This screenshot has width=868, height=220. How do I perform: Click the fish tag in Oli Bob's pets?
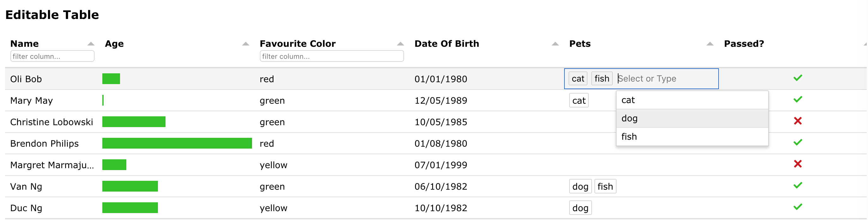click(x=601, y=79)
